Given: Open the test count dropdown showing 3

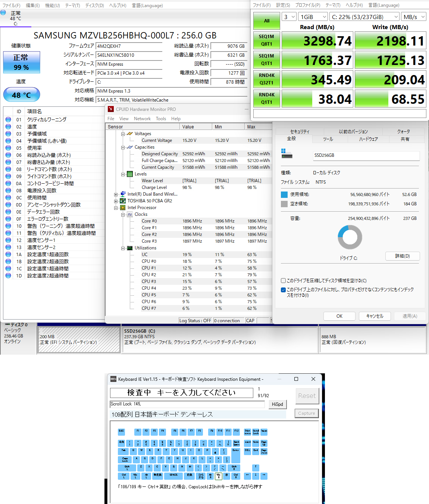Looking at the screenshot, I should (x=289, y=17).
